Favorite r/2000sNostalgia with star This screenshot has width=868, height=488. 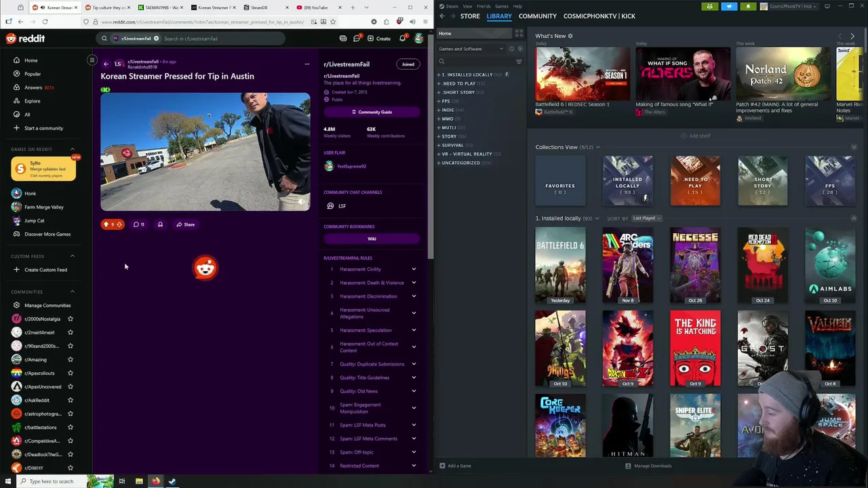pos(70,319)
